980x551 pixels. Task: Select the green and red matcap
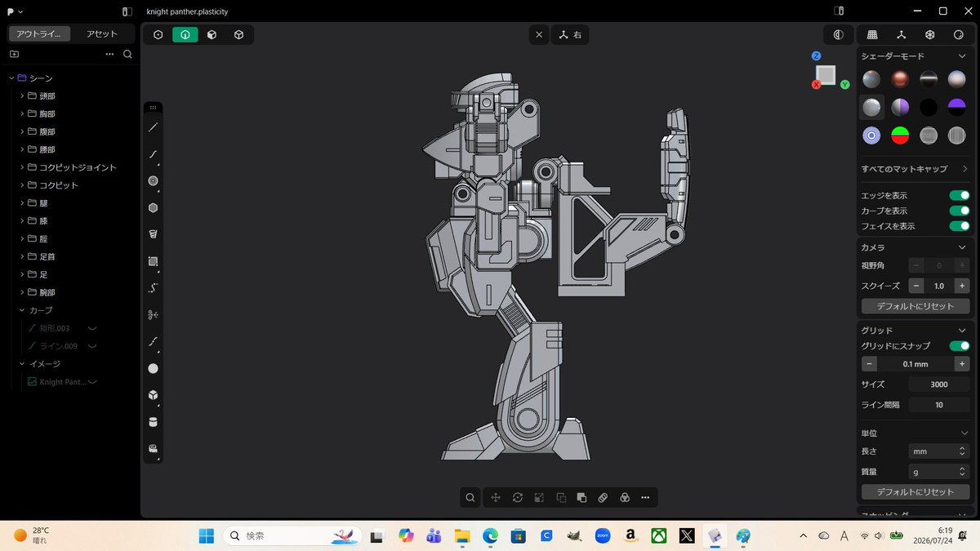pos(900,136)
